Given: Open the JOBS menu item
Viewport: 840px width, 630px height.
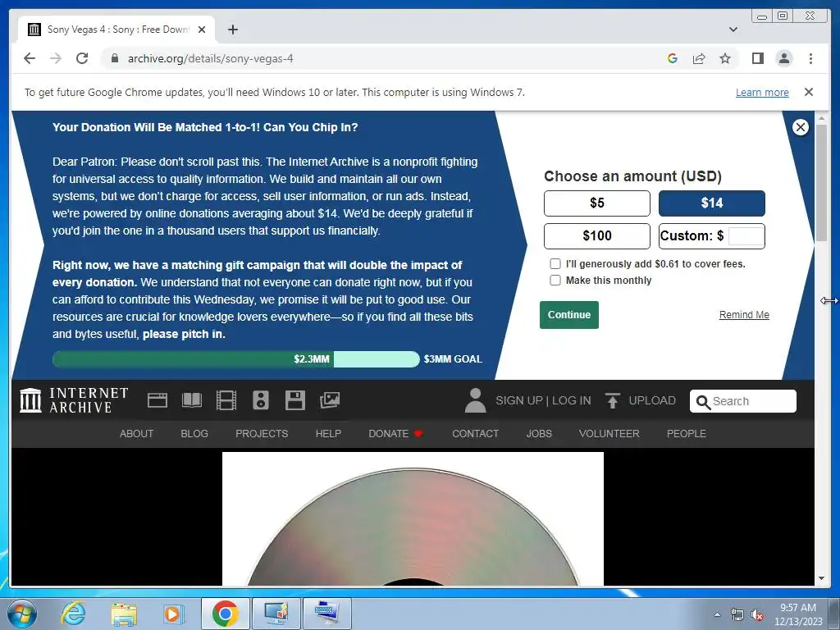Looking at the screenshot, I should [539, 433].
